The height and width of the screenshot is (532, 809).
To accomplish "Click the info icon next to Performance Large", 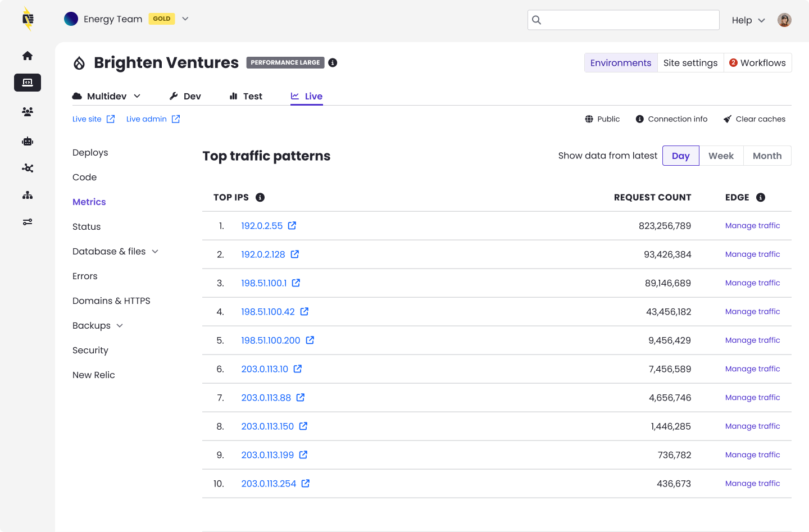I will [333, 62].
